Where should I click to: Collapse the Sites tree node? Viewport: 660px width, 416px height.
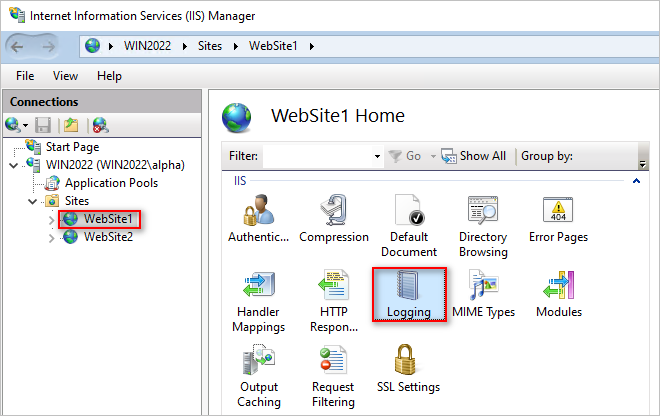coord(32,201)
